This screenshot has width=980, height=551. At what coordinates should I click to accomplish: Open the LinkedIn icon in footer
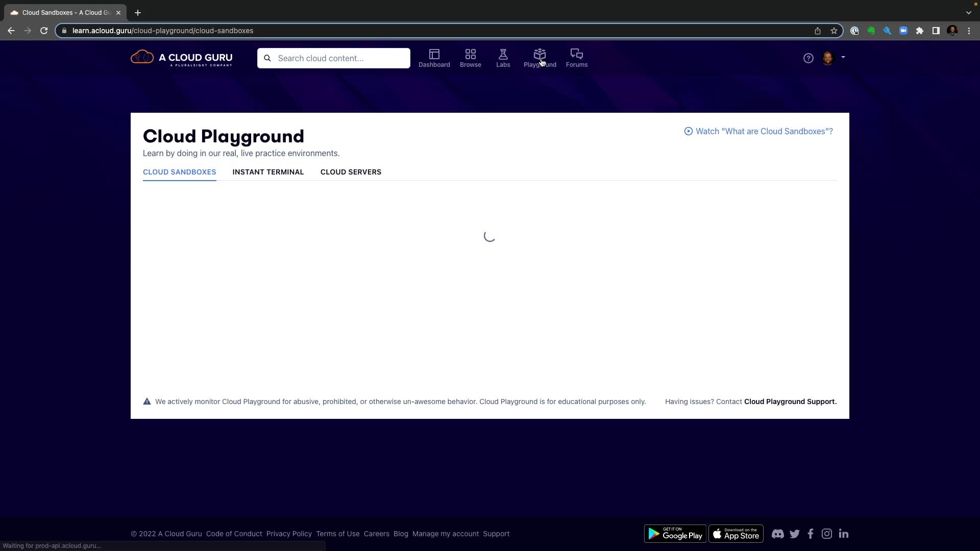pos(843,534)
